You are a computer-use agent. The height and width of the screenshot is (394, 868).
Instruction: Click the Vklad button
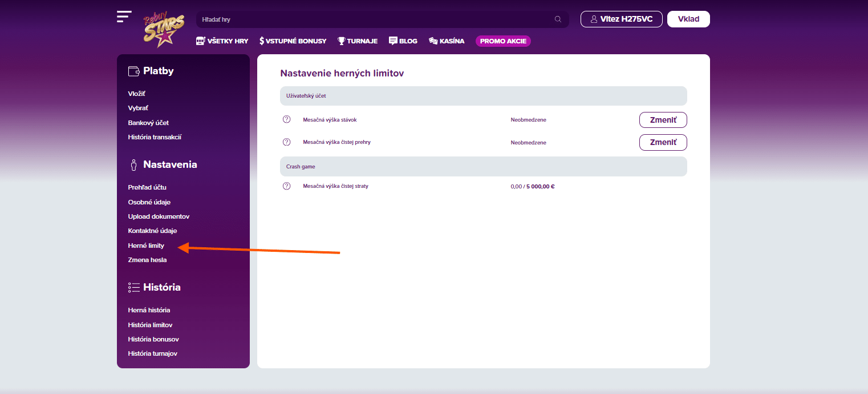pyautogui.click(x=688, y=19)
